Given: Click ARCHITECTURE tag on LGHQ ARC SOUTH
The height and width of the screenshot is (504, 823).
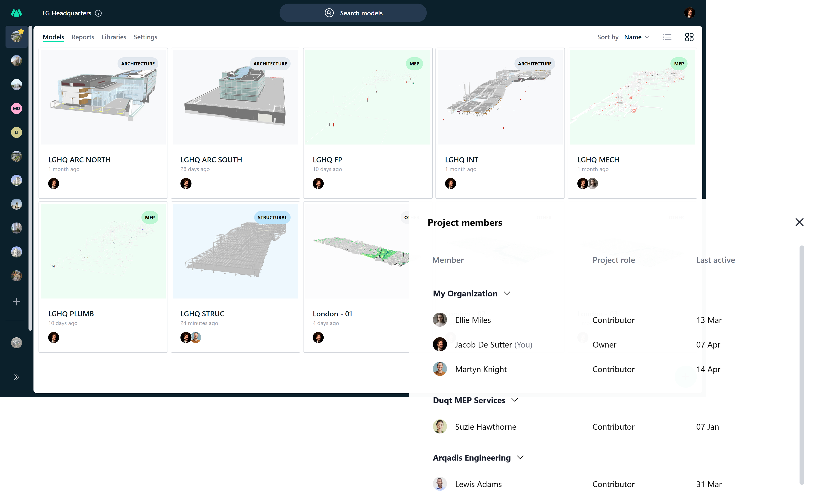Looking at the screenshot, I should point(270,63).
